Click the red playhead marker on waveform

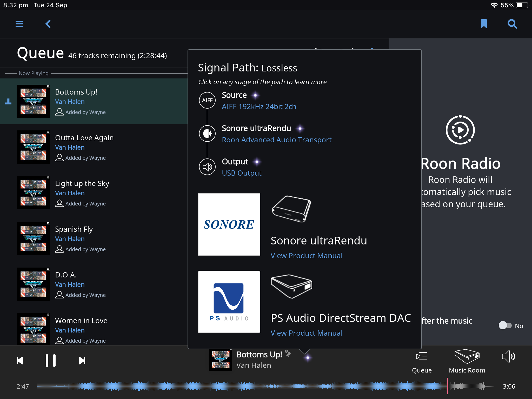(448, 386)
